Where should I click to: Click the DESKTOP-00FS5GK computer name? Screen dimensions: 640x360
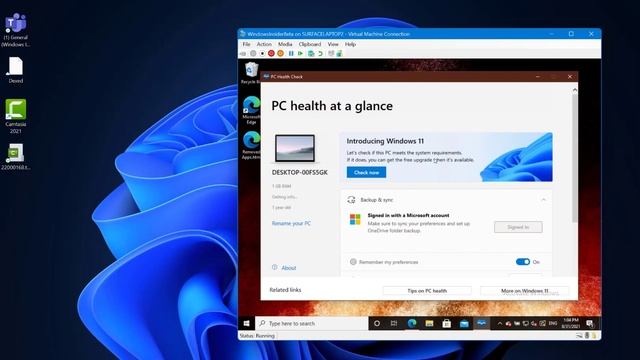(x=300, y=172)
